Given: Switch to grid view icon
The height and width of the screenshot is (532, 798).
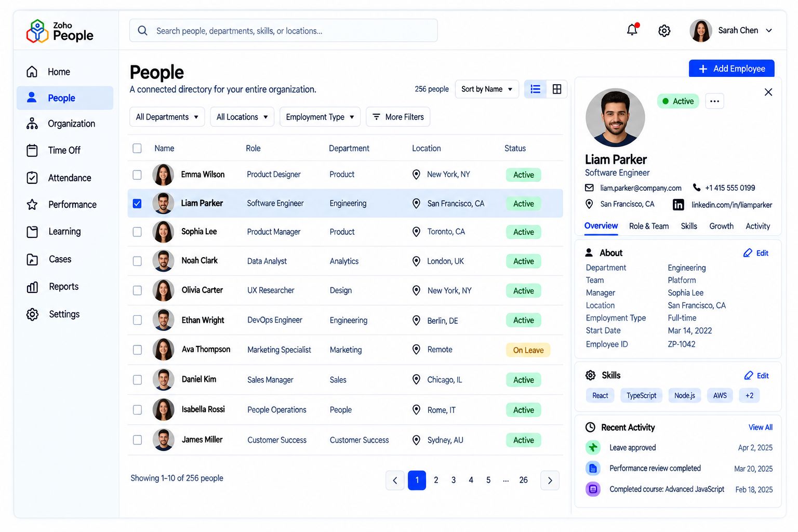Looking at the screenshot, I should [x=557, y=89].
